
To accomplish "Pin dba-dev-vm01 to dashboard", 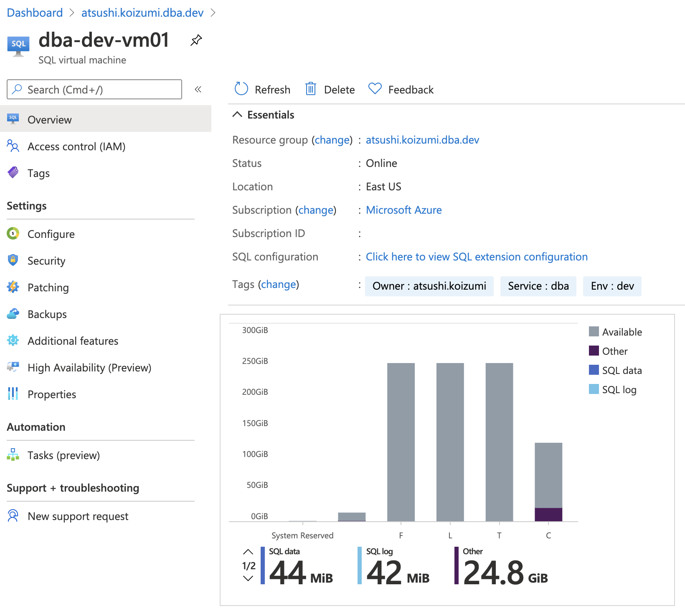I will click(196, 40).
